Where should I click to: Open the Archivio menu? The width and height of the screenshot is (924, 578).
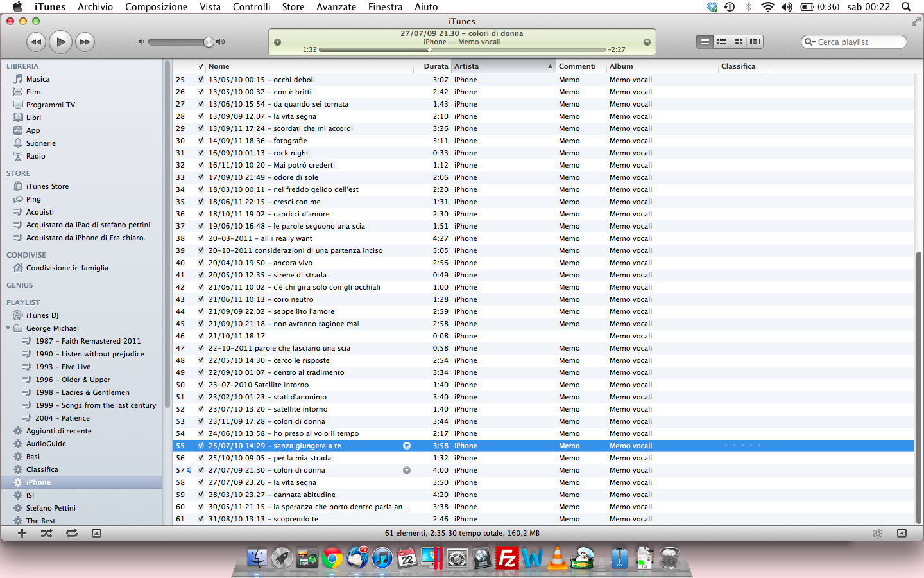coord(95,7)
